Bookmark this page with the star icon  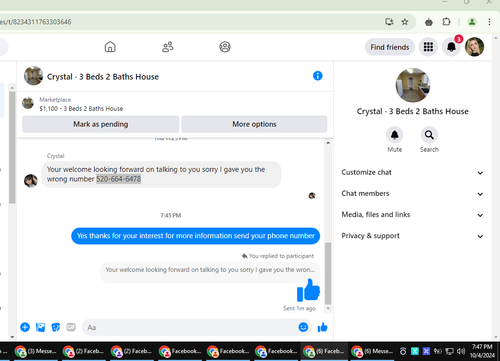(x=405, y=22)
